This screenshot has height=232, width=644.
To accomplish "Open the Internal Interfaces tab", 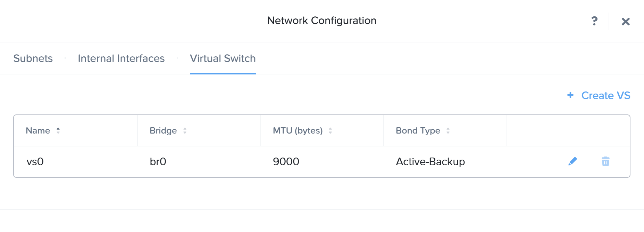I will tap(121, 58).
